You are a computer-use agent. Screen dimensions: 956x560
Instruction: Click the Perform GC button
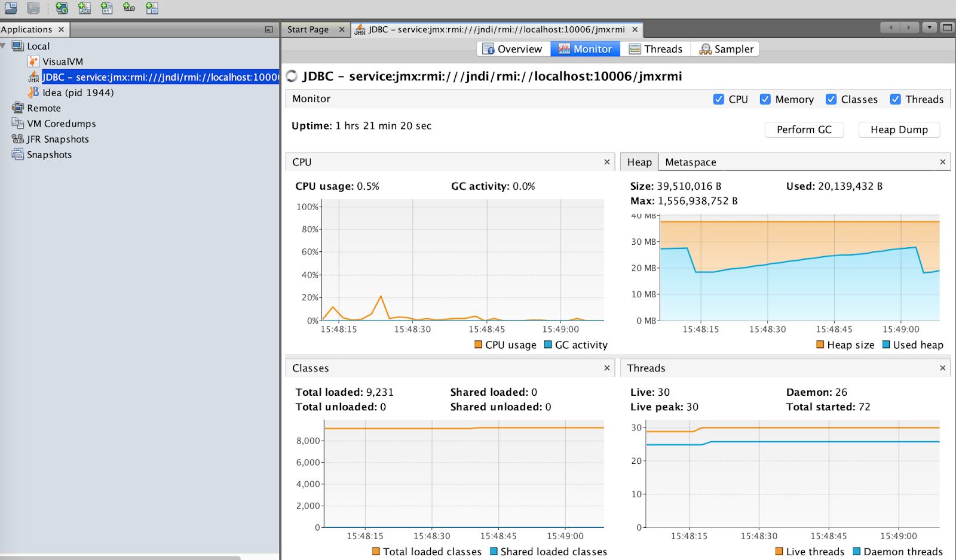click(x=804, y=130)
